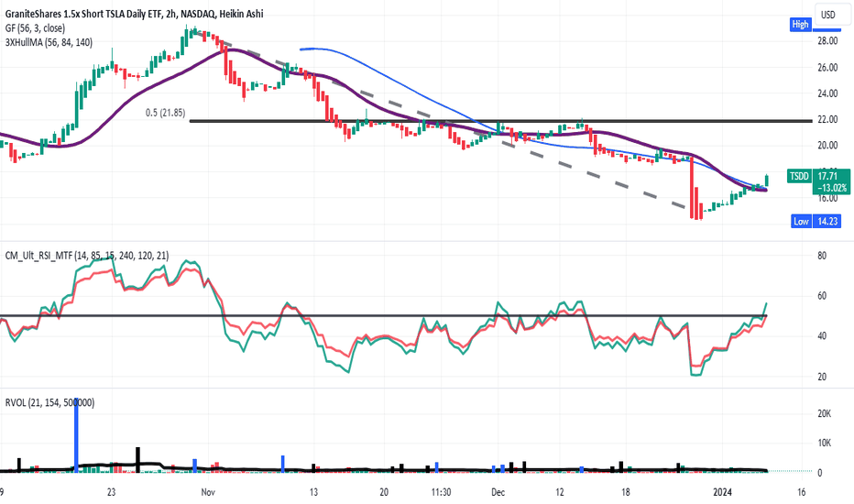Click the tall blue RVOL volume spike bar
Image resolution: width=854 pixels, height=504 pixels.
(x=76, y=434)
